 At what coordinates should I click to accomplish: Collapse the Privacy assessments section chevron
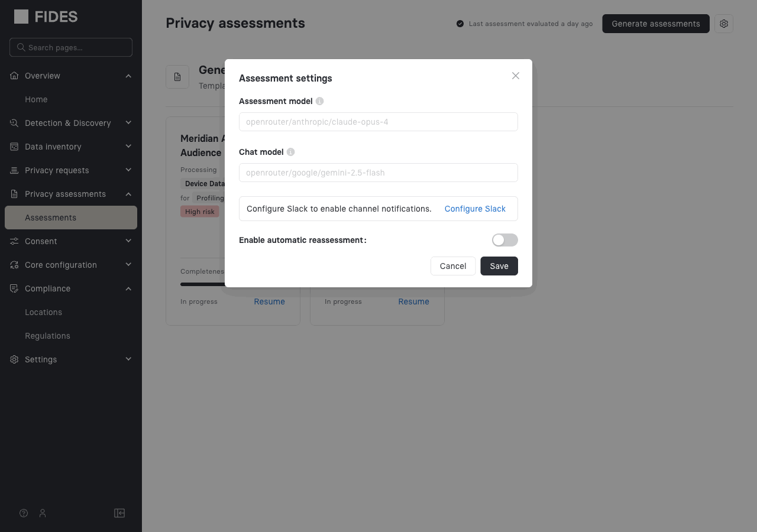click(x=128, y=194)
